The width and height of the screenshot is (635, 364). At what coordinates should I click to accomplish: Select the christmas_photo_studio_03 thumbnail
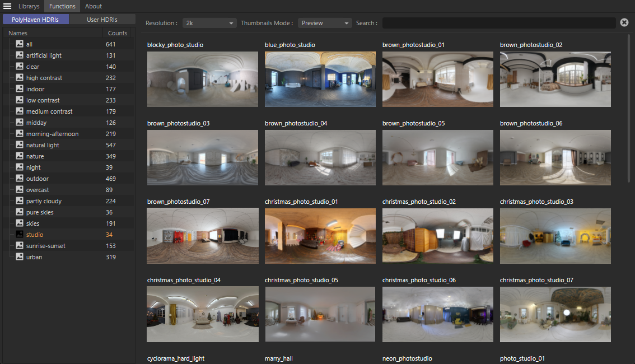[555, 236]
